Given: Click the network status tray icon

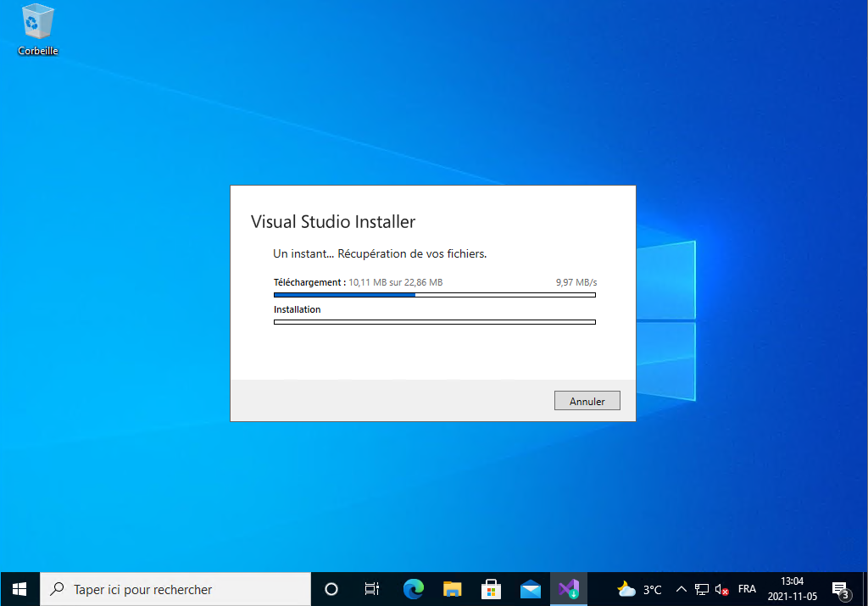Looking at the screenshot, I should (701, 589).
